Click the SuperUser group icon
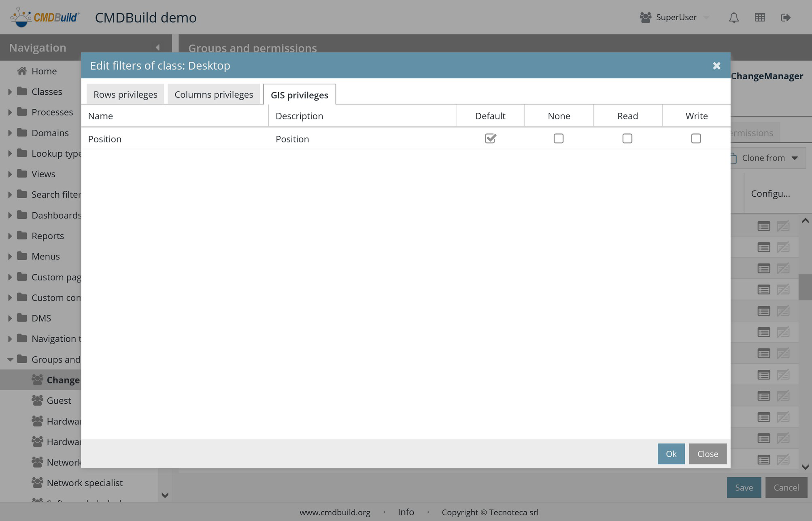 click(645, 17)
